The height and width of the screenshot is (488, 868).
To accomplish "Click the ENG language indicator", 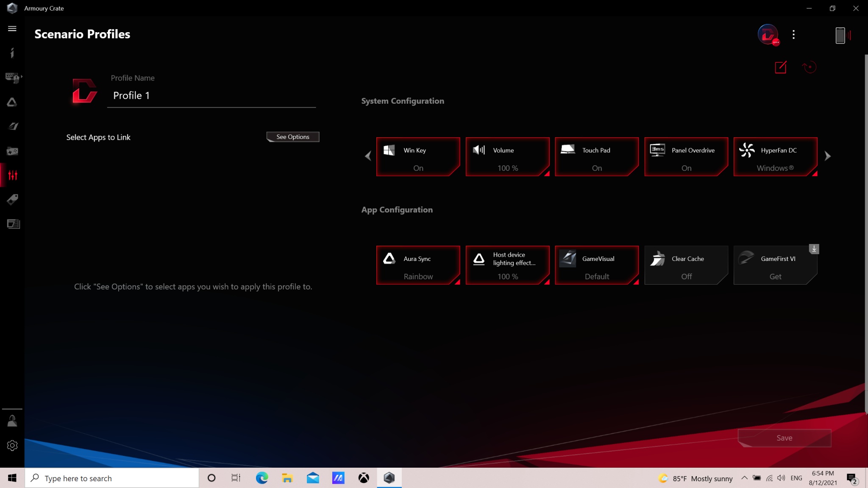I will [x=796, y=478].
